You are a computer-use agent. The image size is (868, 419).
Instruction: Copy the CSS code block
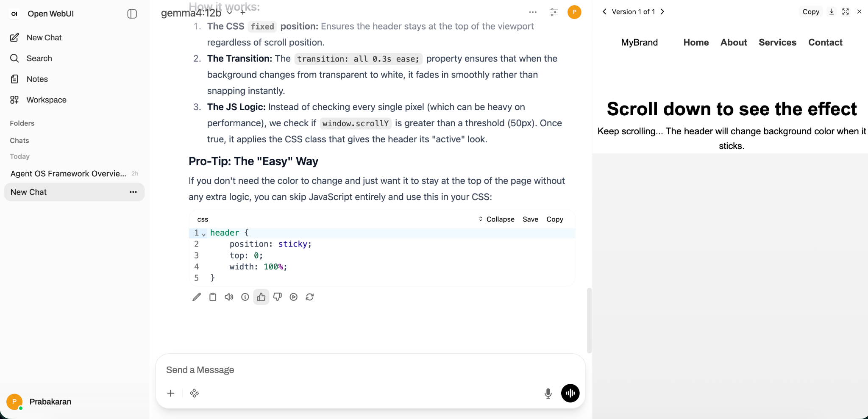click(x=555, y=219)
